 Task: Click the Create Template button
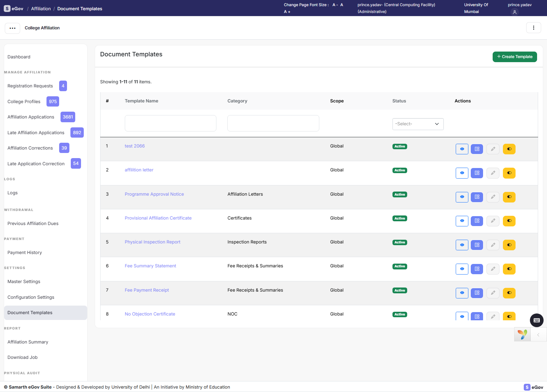click(x=515, y=57)
